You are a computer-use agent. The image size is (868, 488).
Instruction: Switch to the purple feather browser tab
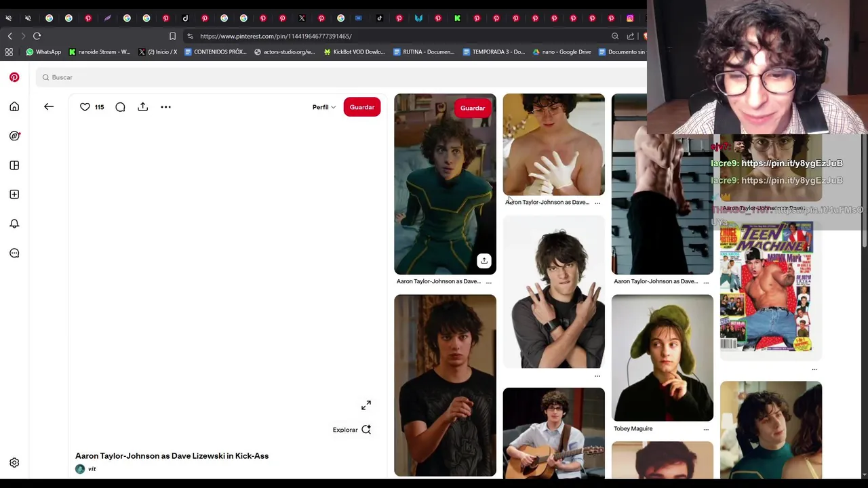[x=107, y=18]
